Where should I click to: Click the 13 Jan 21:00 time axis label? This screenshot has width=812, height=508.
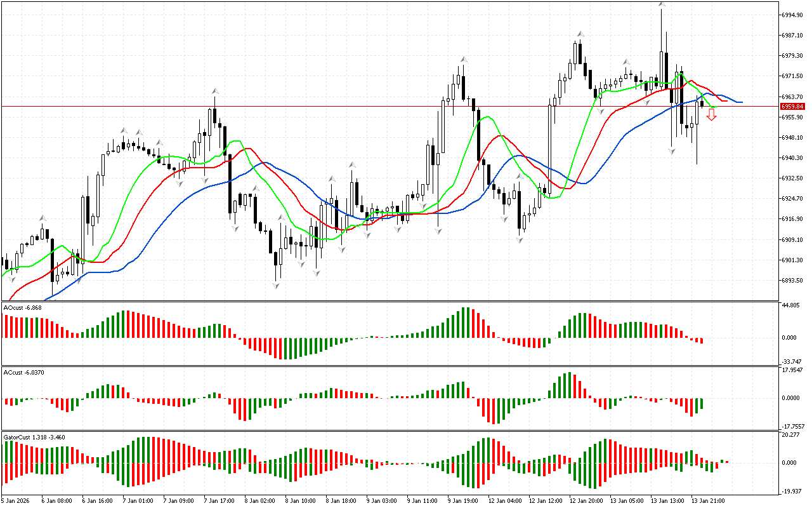(708, 500)
